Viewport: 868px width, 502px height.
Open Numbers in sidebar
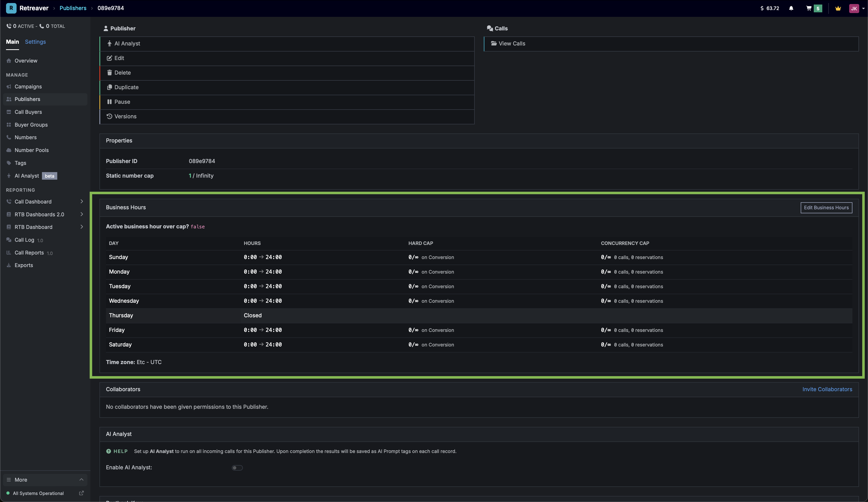pos(45,137)
